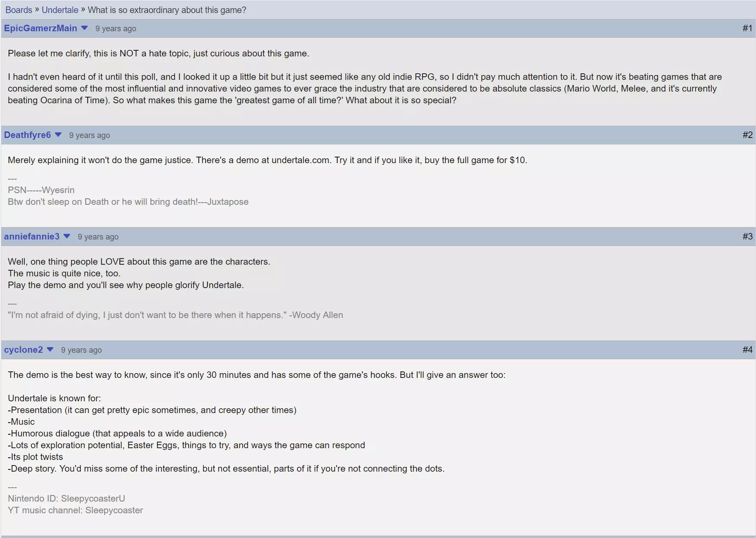This screenshot has height=538, width=756.
Task: Expand the dropdown arrow beside Deathfyre6
Action: point(58,135)
